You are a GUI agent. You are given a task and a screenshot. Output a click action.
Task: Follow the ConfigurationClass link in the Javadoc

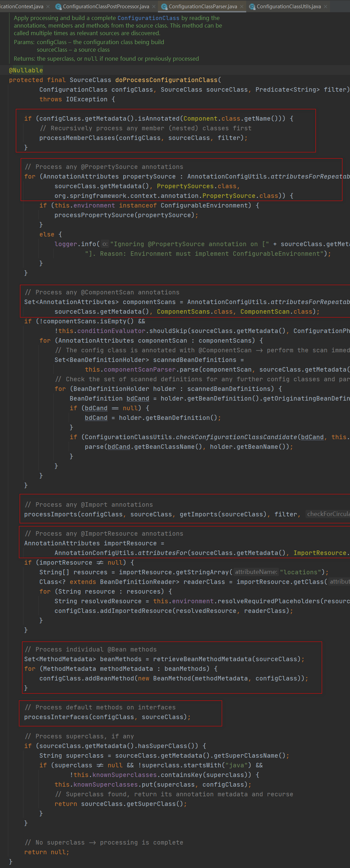pos(148,18)
